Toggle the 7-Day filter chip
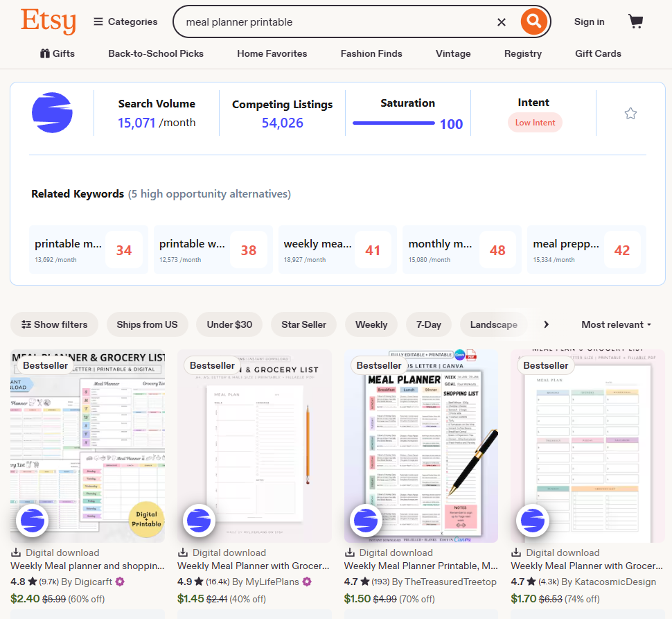 pos(429,324)
